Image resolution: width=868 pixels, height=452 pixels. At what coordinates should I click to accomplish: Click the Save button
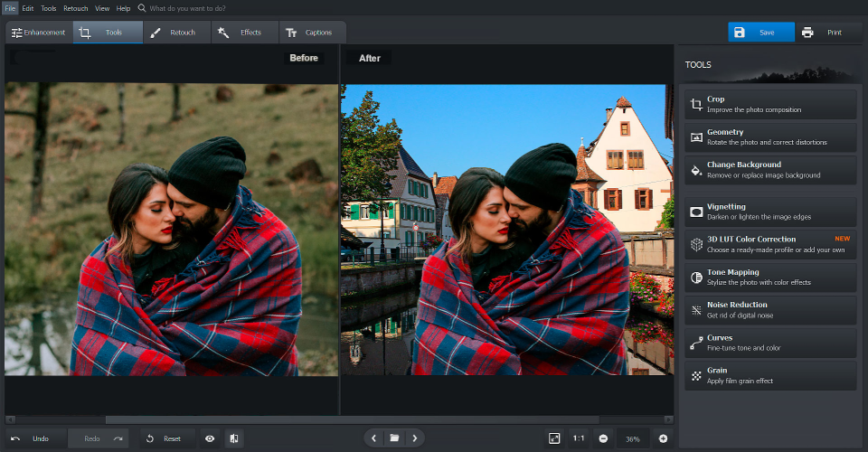coord(761,33)
